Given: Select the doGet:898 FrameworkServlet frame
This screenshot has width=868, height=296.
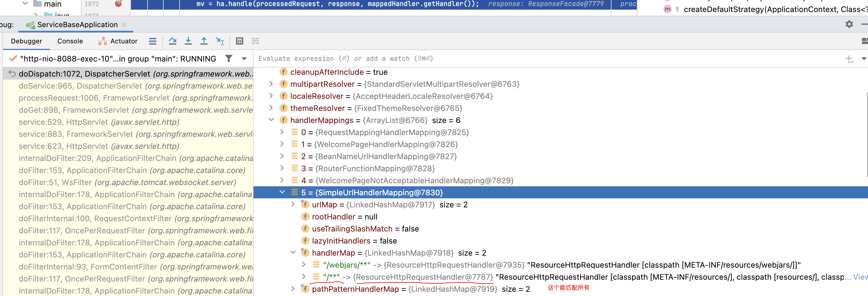Looking at the screenshot, I should pos(128,110).
